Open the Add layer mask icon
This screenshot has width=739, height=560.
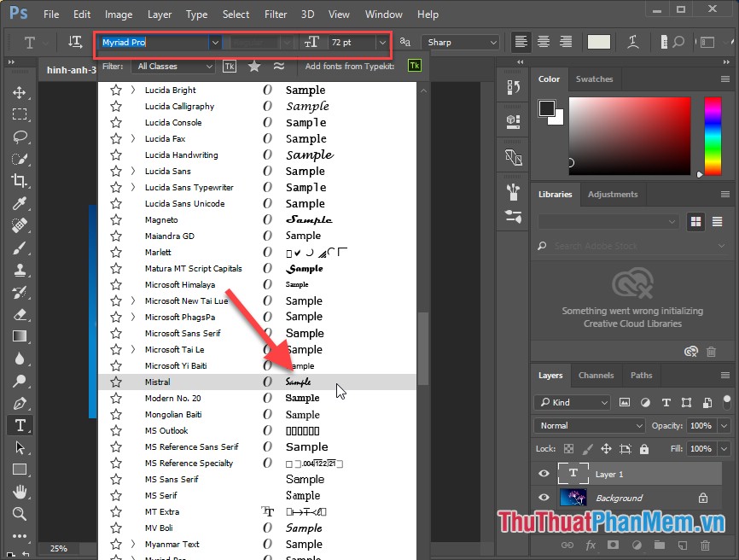pos(612,544)
